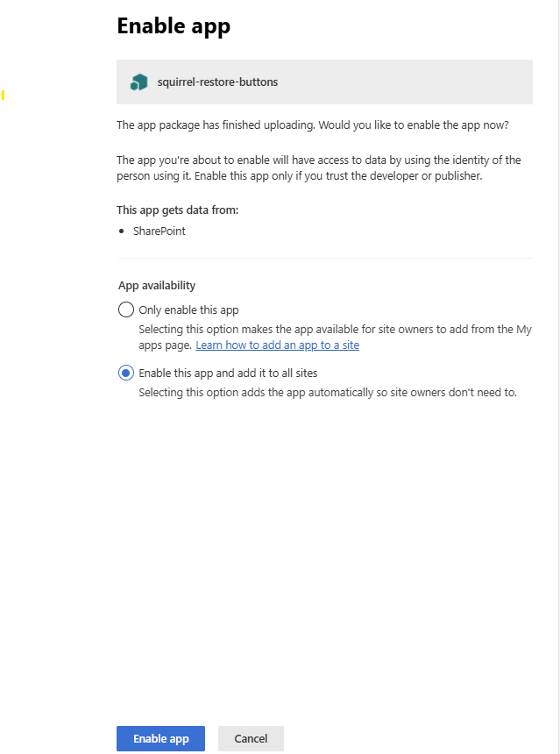The image size is (560, 754).
Task: Click 'This app gets data from:' label
Action: (x=177, y=210)
